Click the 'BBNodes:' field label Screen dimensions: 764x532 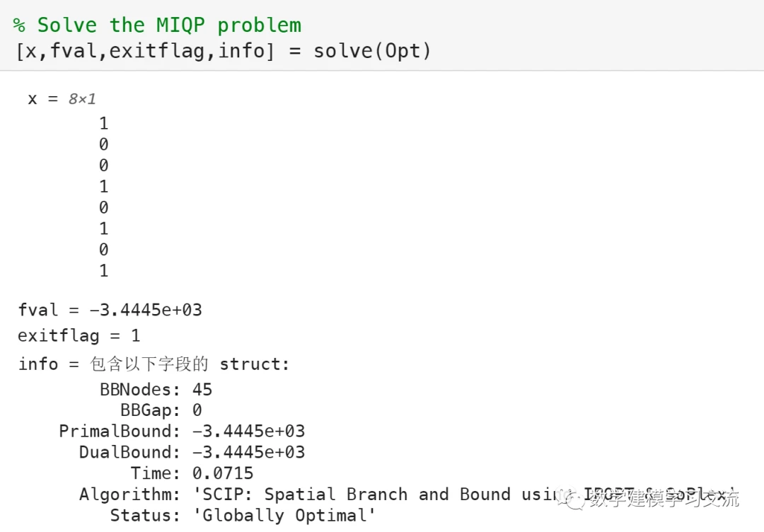tap(136, 390)
